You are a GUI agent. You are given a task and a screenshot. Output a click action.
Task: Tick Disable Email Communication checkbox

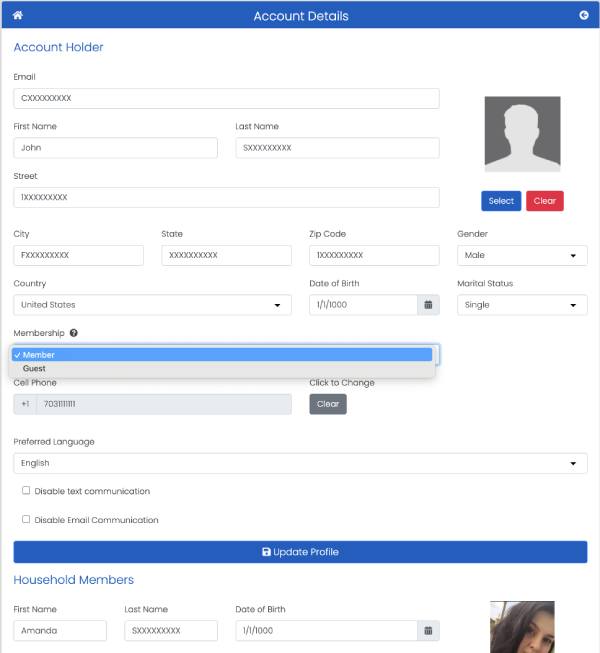click(26, 519)
